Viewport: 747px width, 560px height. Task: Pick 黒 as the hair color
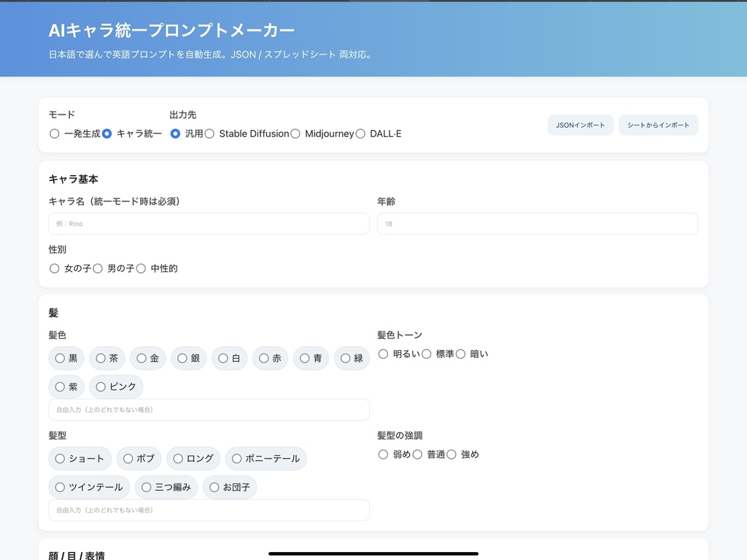66,358
